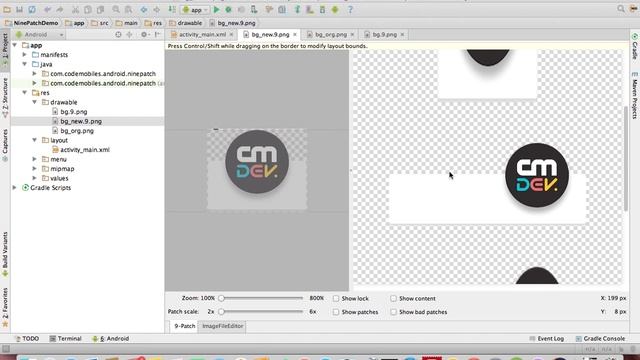Open the Android project view dropdown
Image resolution: width=640 pixels, height=360 pixels.
coord(39,35)
